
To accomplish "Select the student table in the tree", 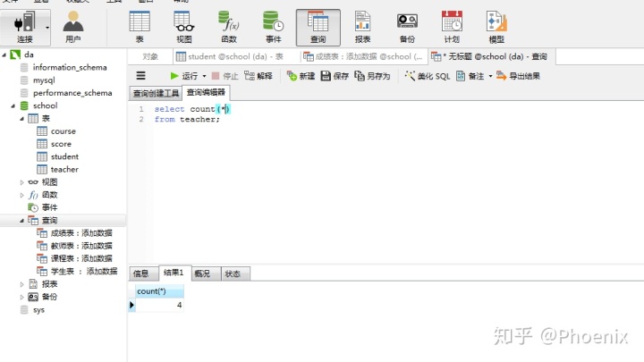I will click(x=64, y=156).
